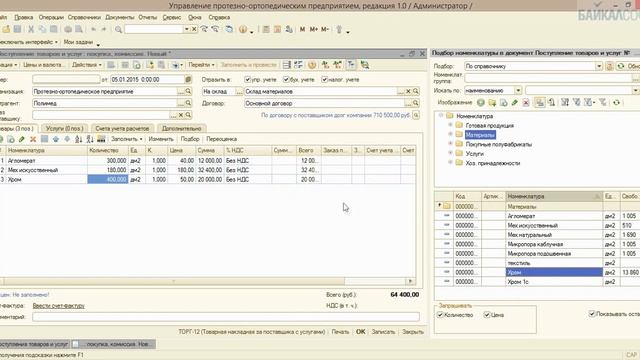Open Искать по наименованию dropdown
Image resolution: width=640 pixels, height=360 pixels.
coord(518,90)
